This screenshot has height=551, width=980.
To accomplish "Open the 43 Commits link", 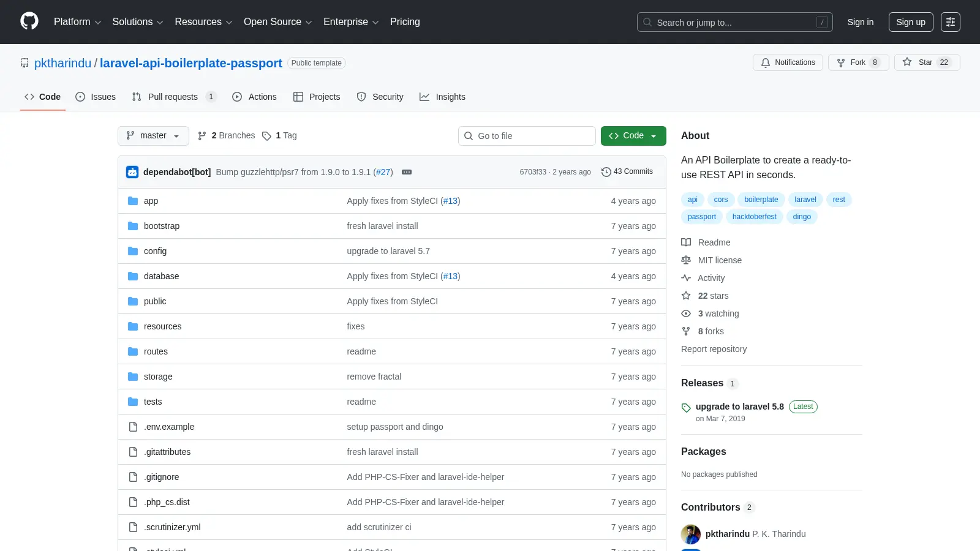I will [627, 172].
